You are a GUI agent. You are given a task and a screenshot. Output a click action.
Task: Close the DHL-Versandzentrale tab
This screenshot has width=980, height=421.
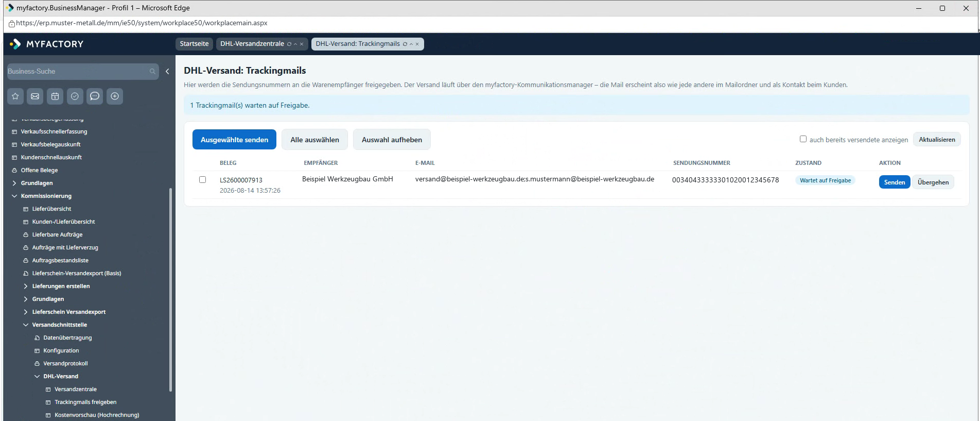click(302, 44)
